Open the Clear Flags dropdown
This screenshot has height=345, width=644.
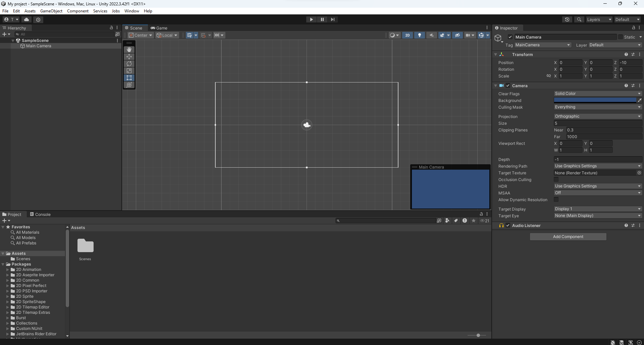597,94
